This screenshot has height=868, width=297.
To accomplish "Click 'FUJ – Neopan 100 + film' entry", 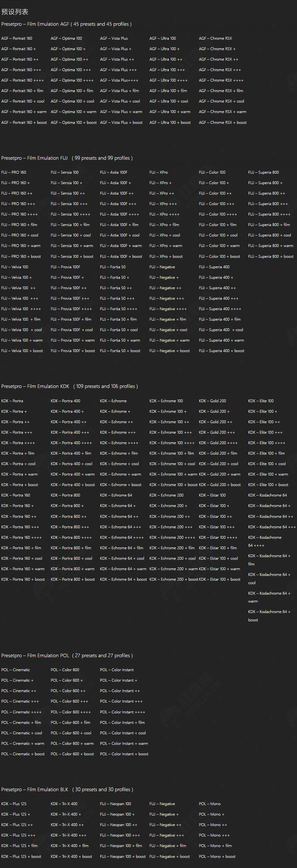I will click(x=121, y=845).
